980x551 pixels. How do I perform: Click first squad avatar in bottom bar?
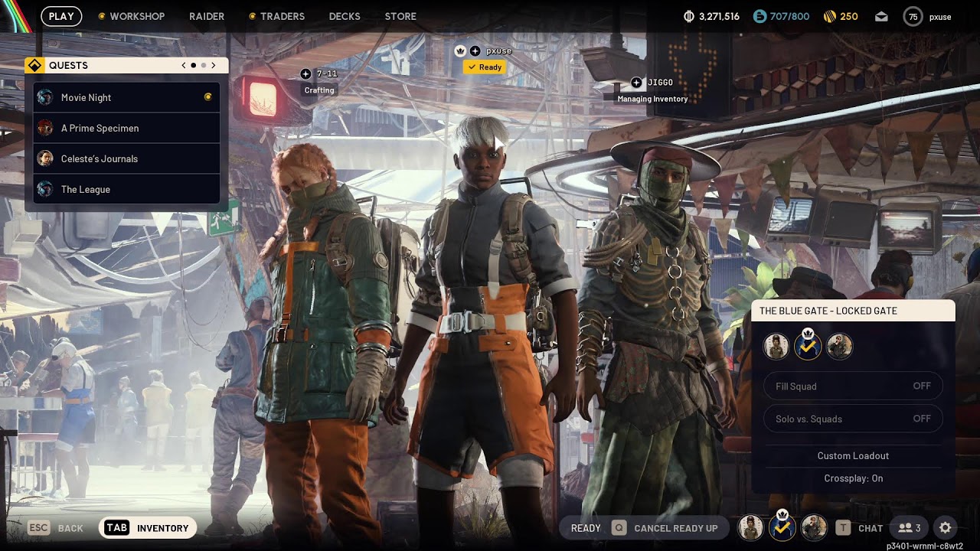tap(750, 527)
